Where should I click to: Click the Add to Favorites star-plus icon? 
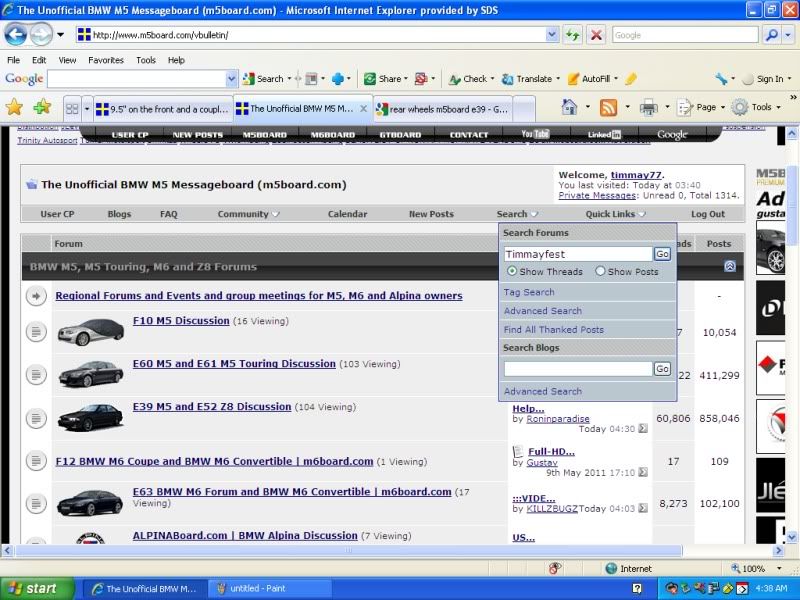(42, 107)
